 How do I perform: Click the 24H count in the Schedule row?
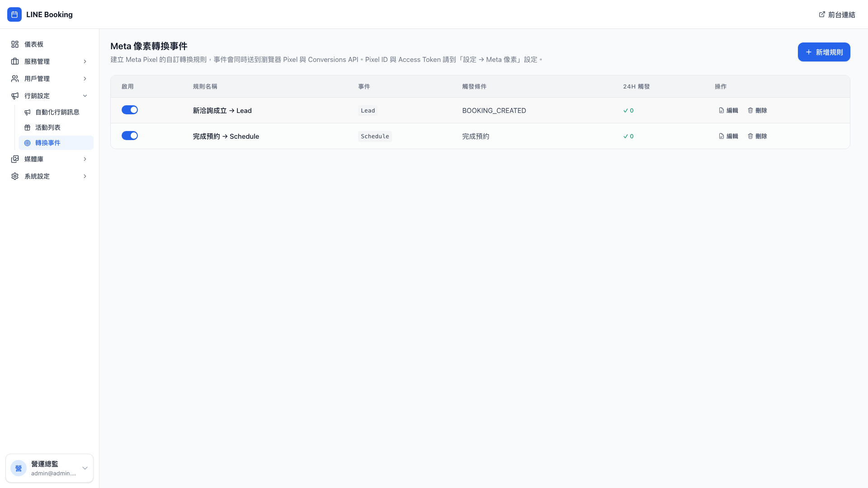(628, 136)
